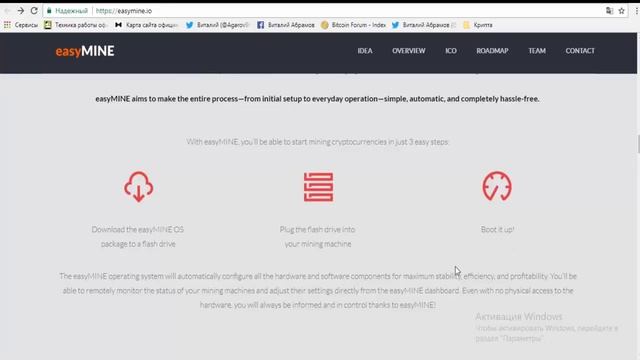Click the red flash drive maze icon
The image size is (640, 360).
pyautogui.click(x=318, y=187)
